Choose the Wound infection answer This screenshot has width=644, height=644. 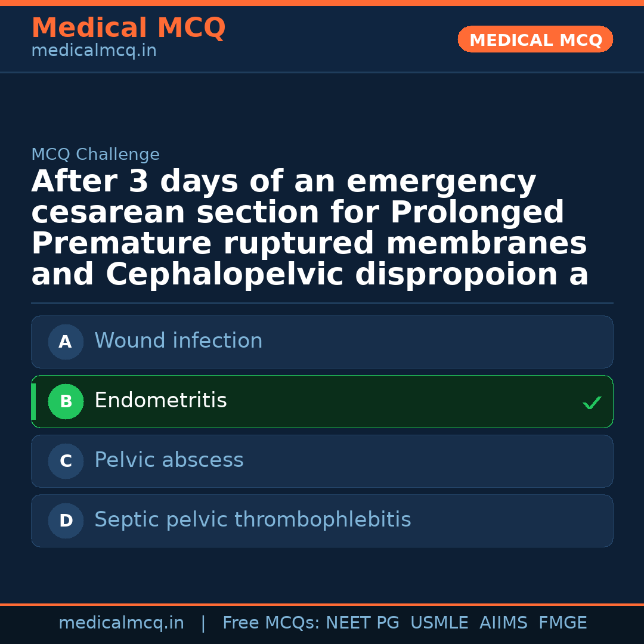(178, 341)
